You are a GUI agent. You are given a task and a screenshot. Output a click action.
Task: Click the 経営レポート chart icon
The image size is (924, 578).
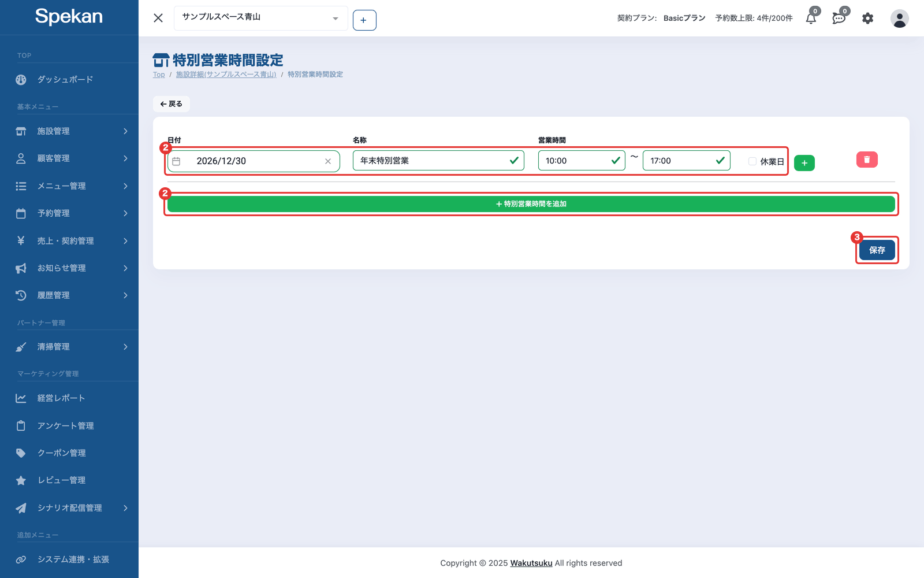click(21, 398)
